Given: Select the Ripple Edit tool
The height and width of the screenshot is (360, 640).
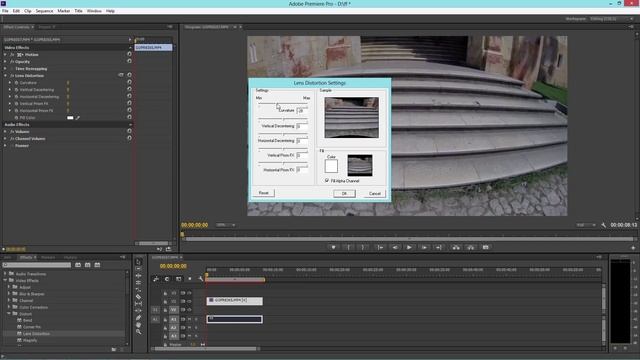Looking at the screenshot, I should pos(138,276).
